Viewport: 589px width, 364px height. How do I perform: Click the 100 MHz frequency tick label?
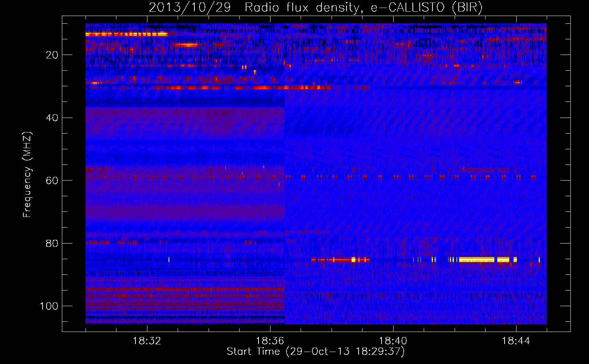[x=49, y=306]
